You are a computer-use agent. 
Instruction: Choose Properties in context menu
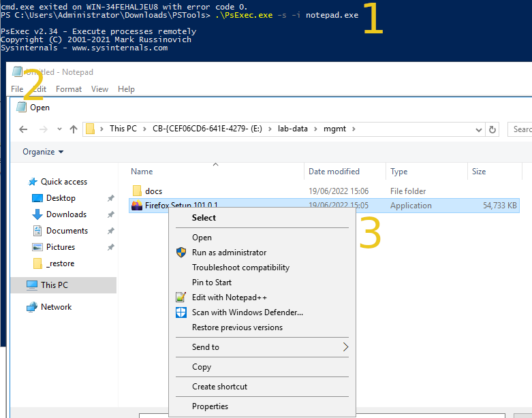[x=262, y=406]
